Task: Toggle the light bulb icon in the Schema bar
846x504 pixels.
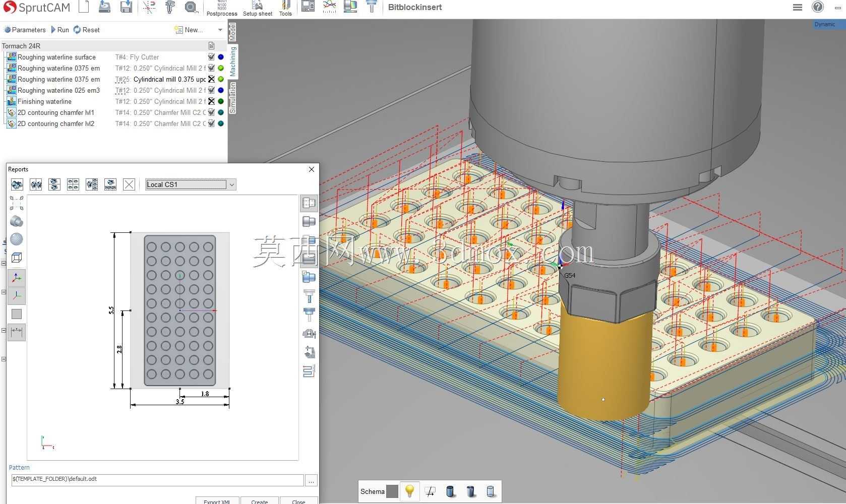Action: point(410,491)
